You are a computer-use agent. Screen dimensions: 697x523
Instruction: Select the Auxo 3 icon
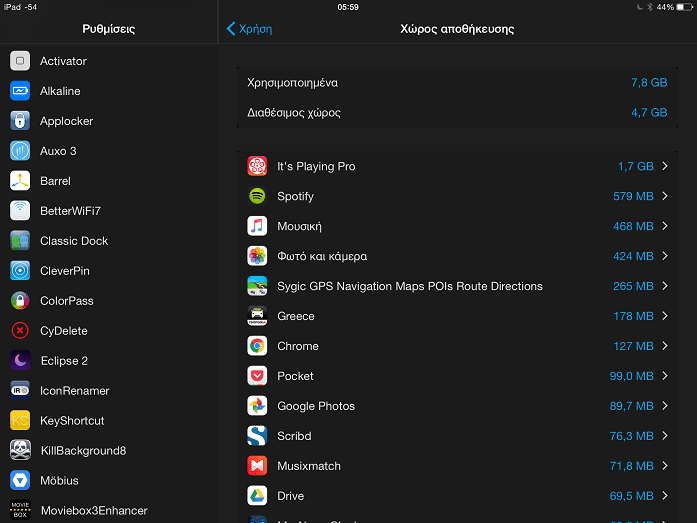(20, 151)
